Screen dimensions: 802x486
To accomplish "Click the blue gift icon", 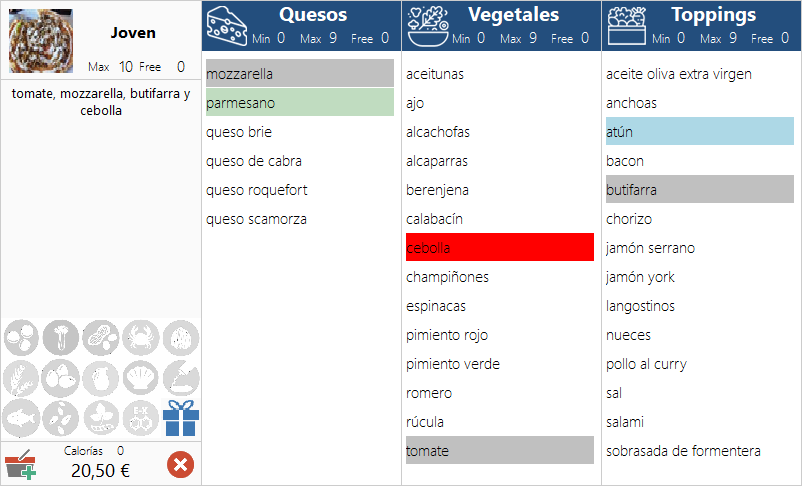I will pos(181,417).
